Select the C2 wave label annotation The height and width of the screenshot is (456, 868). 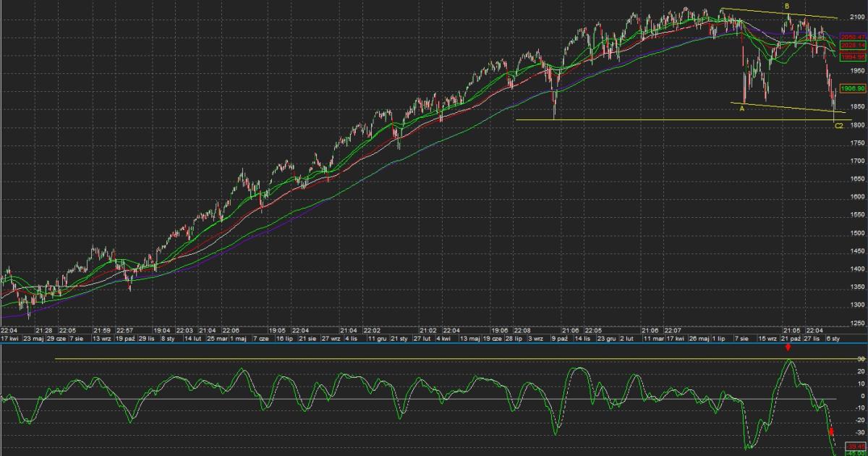[838, 126]
